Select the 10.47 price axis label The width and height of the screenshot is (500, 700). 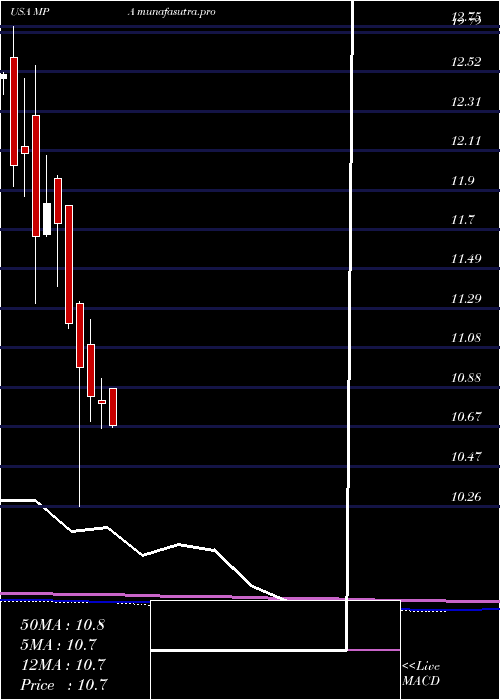click(x=466, y=457)
